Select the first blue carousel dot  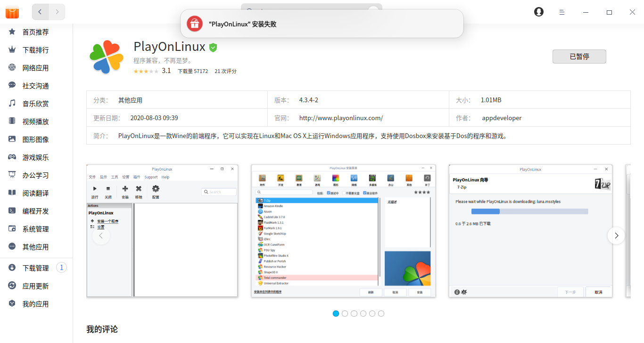(x=336, y=313)
